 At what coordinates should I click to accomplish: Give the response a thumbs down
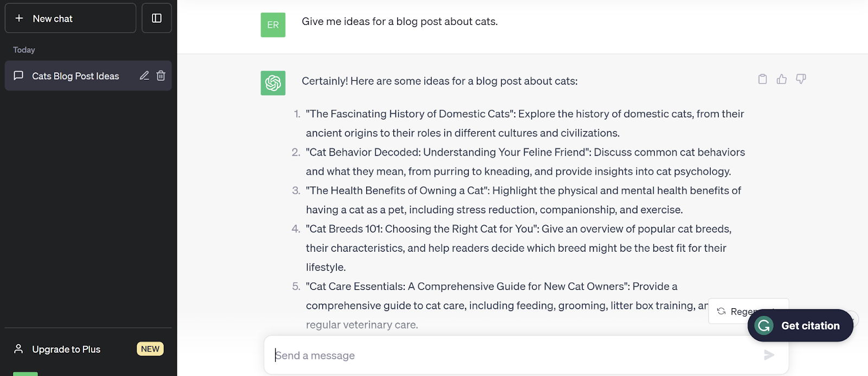[801, 79]
